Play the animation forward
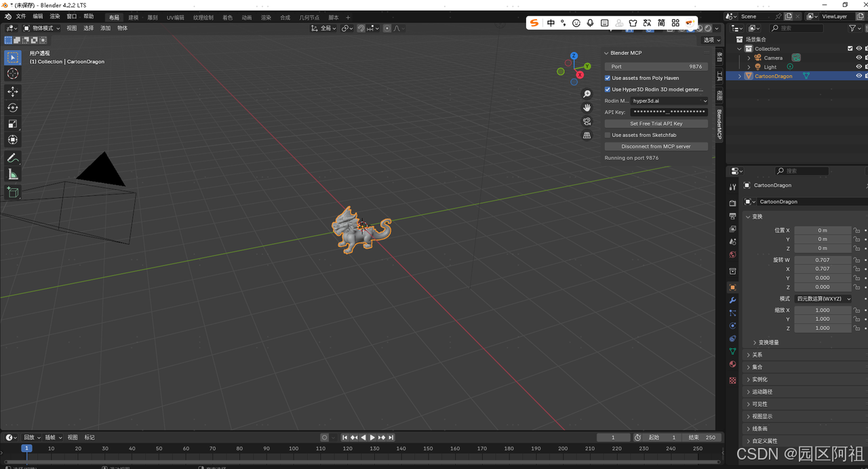This screenshot has width=868, height=469. (372, 437)
